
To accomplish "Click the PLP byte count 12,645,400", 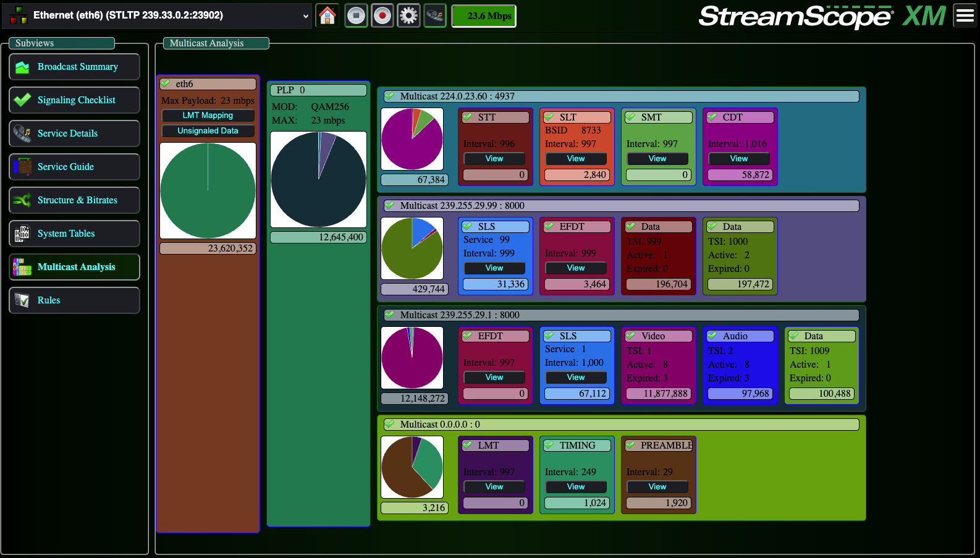I will 318,237.
